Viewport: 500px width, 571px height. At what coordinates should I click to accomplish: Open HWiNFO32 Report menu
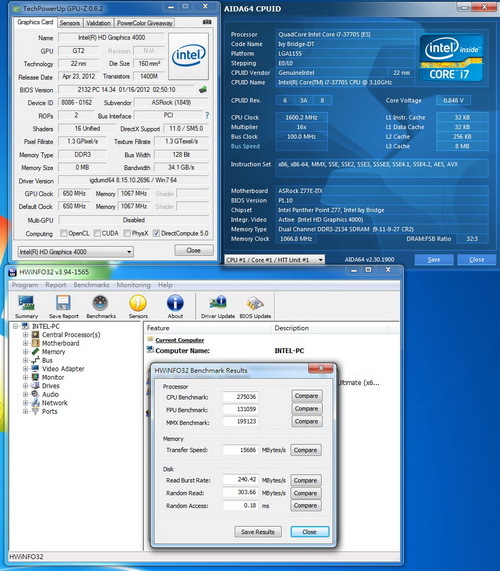(56, 285)
